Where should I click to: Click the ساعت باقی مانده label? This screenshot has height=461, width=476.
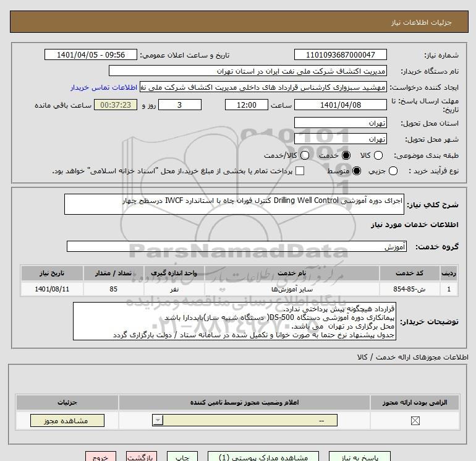click(x=63, y=105)
